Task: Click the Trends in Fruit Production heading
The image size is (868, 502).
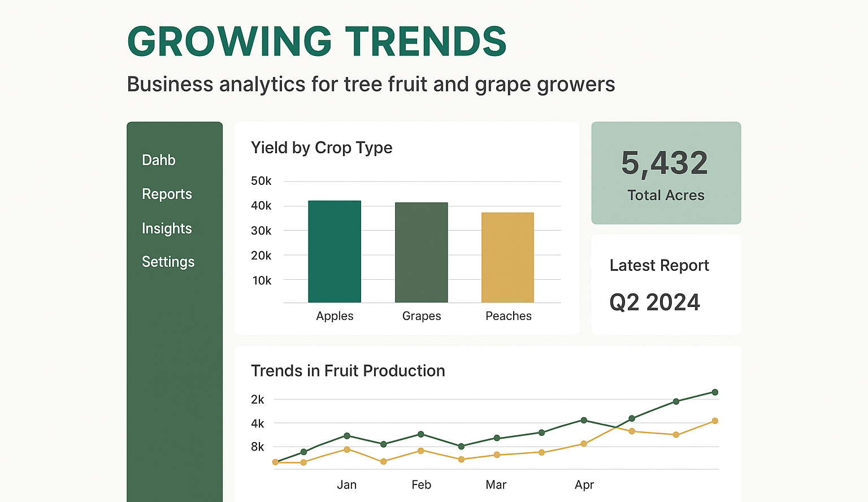Action: tap(348, 371)
